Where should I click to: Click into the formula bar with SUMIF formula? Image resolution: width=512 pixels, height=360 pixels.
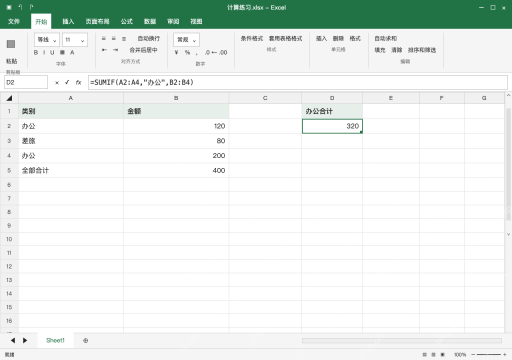pos(298,82)
